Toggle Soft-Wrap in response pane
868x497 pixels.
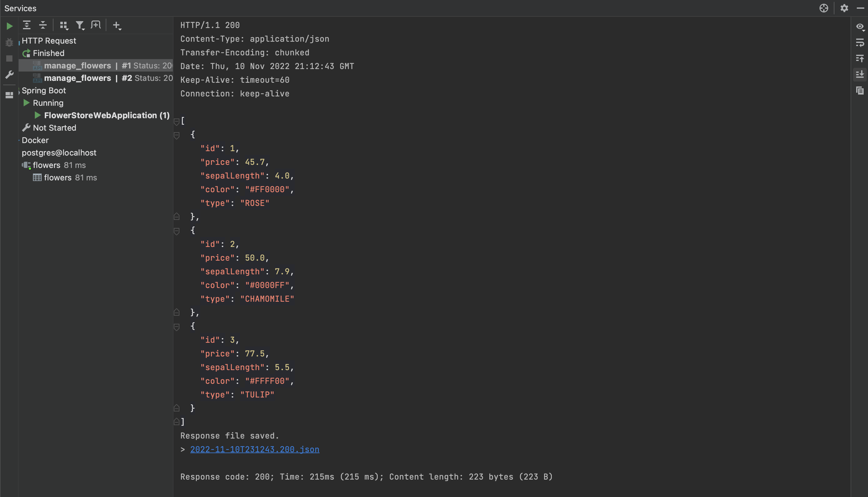[860, 43]
